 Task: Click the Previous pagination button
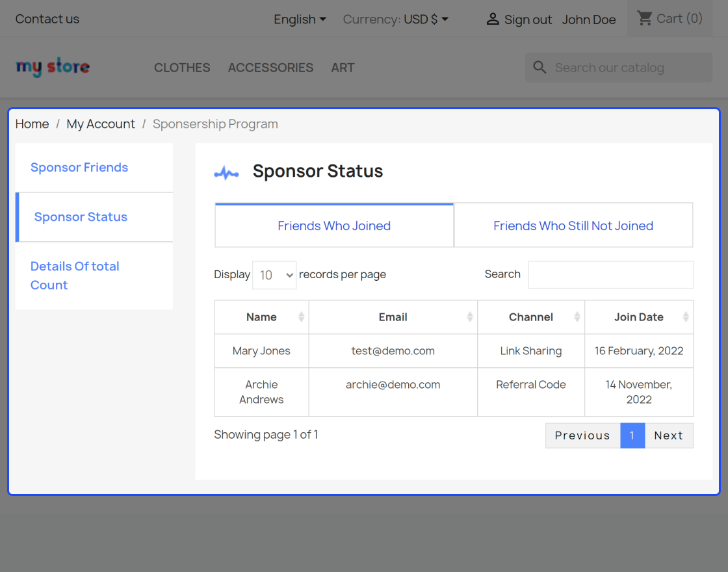[x=582, y=435]
